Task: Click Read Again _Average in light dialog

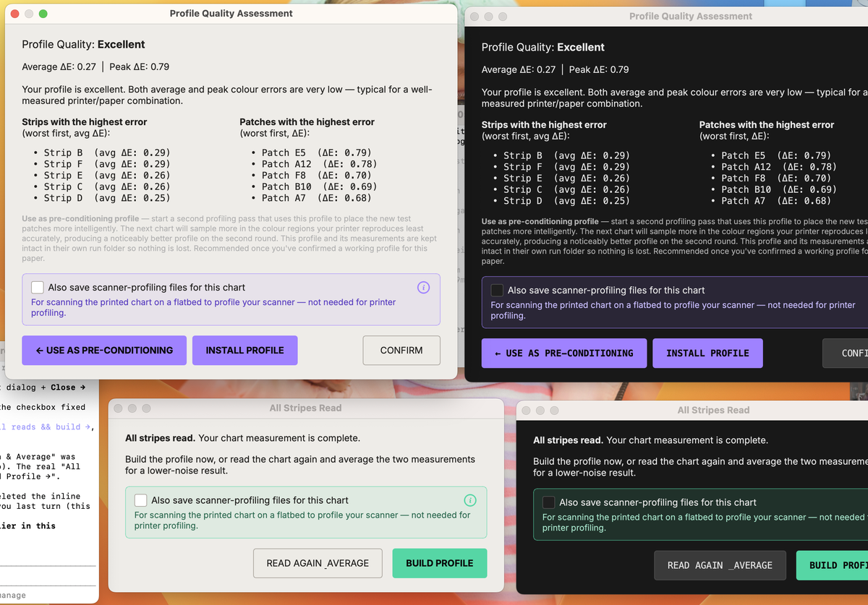Action: [318, 563]
